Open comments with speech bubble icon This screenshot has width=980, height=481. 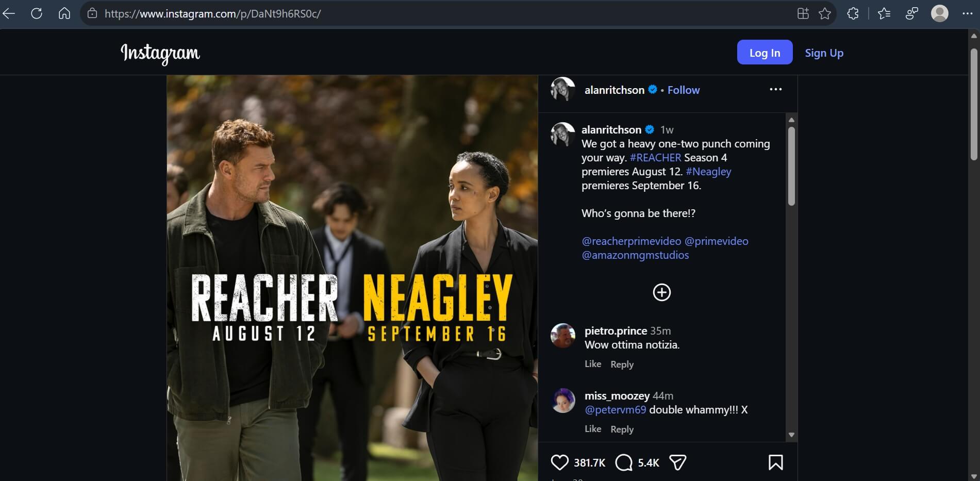(x=624, y=462)
